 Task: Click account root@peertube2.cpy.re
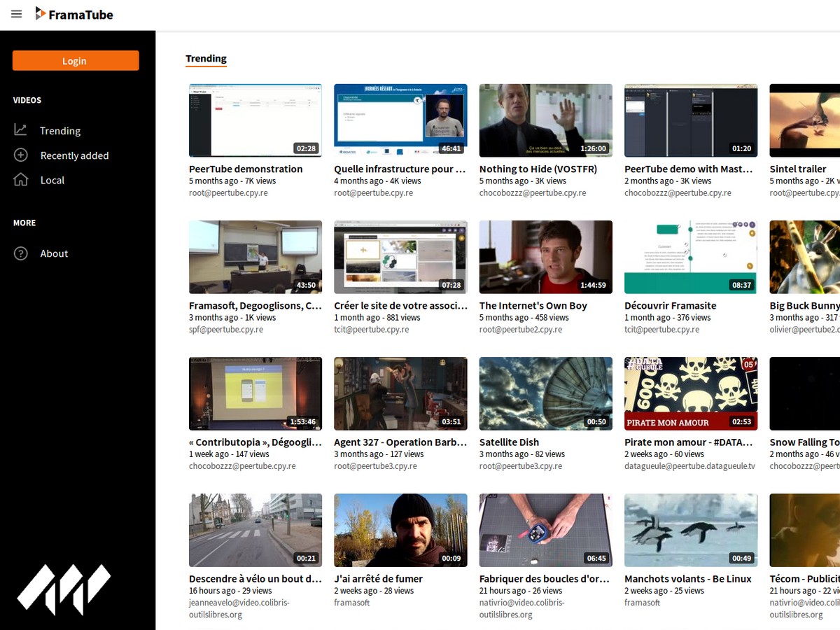pos(521,329)
